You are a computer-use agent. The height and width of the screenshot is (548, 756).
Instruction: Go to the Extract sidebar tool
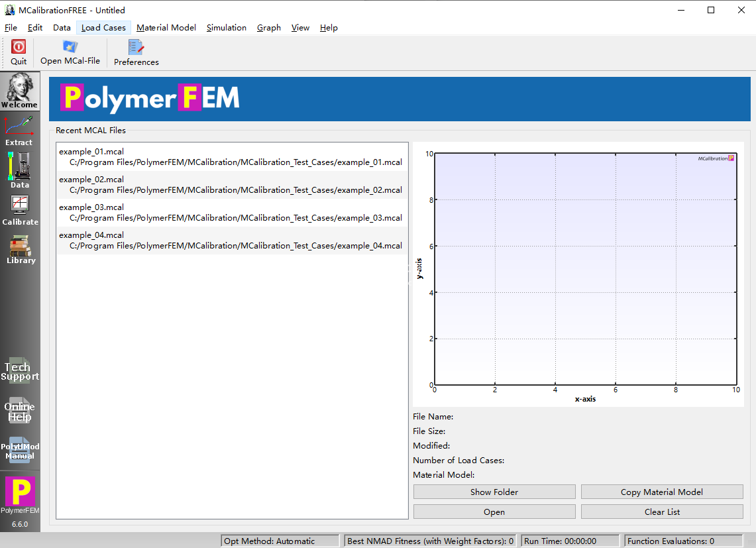pos(19,131)
